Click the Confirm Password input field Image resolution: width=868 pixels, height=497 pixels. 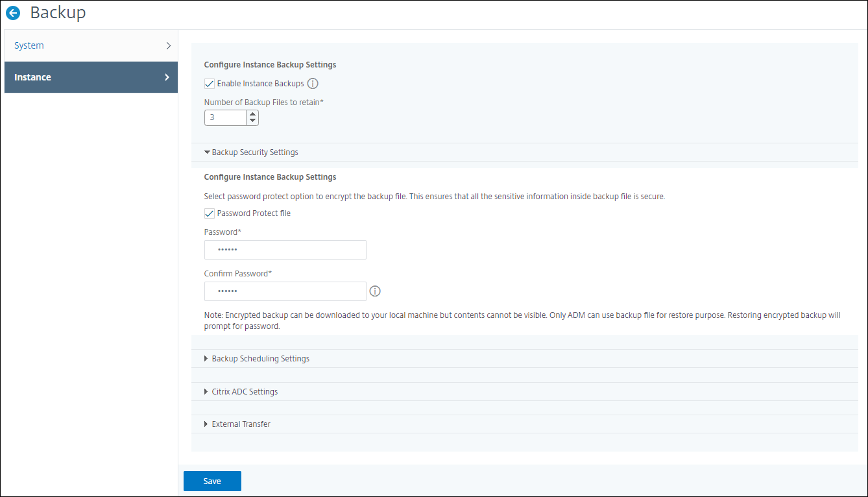click(x=285, y=291)
